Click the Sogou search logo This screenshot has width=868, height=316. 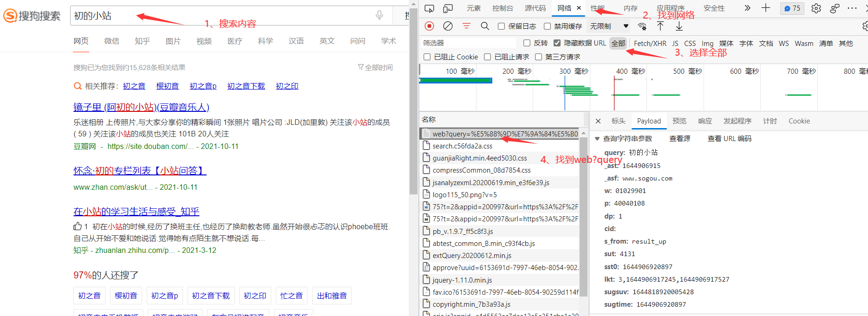tap(32, 16)
